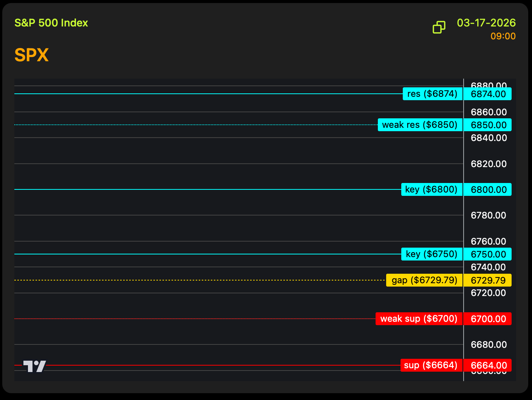
Task: Click the 6740.00 price scale value
Action: (x=488, y=267)
